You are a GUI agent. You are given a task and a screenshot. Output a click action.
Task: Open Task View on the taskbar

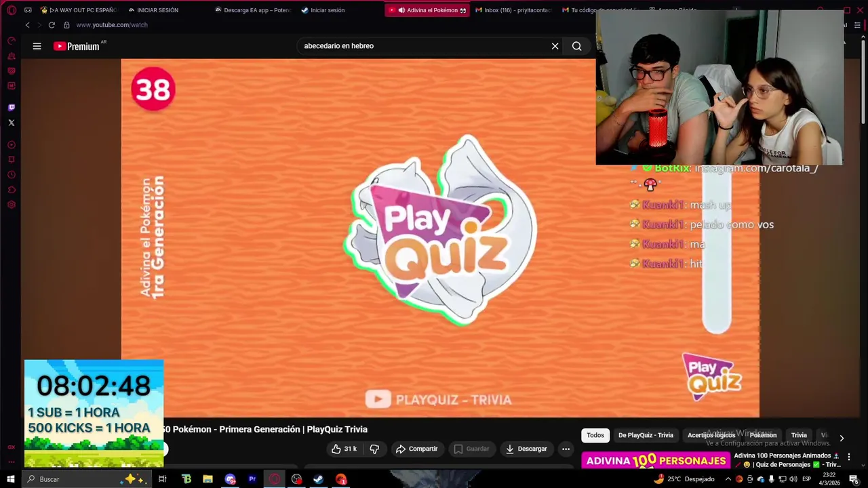click(163, 479)
